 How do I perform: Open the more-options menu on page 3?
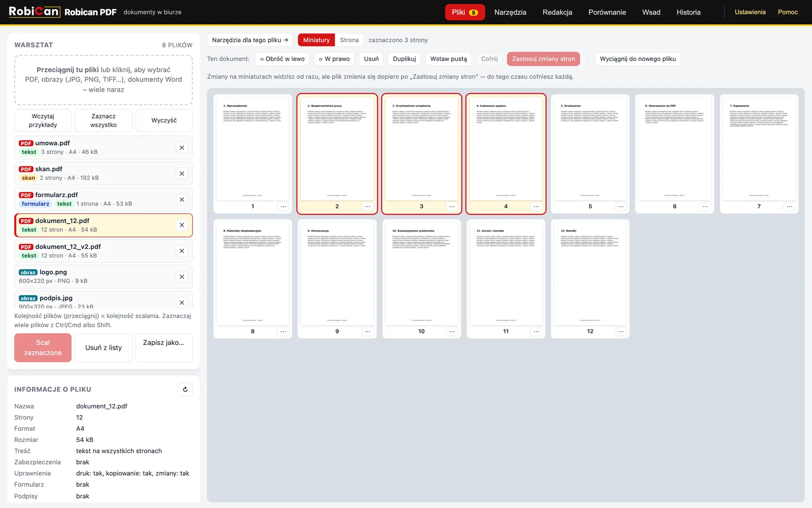452,206
